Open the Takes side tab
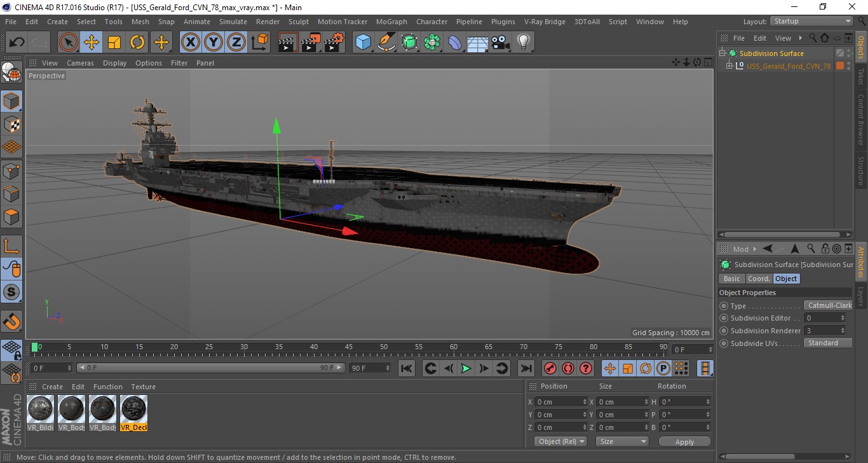 tap(861, 77)
